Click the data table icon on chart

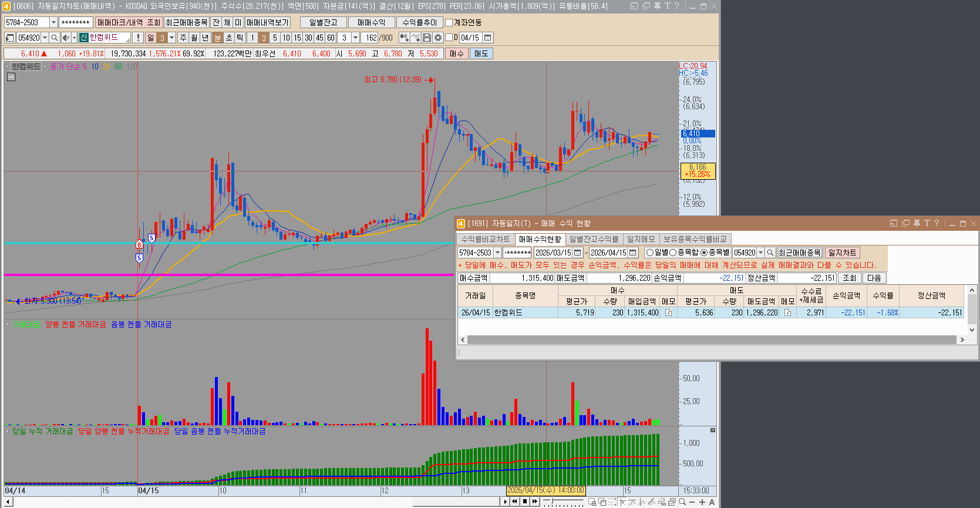11,77
